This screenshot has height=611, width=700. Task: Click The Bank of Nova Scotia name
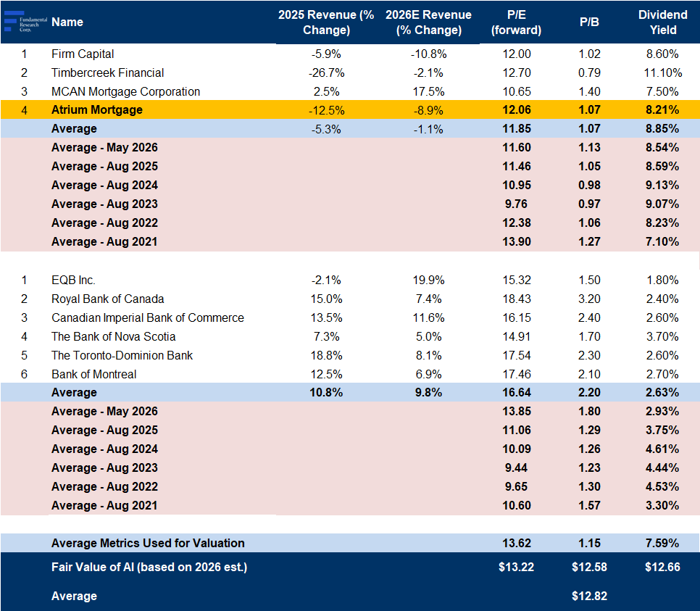point(113,336)
